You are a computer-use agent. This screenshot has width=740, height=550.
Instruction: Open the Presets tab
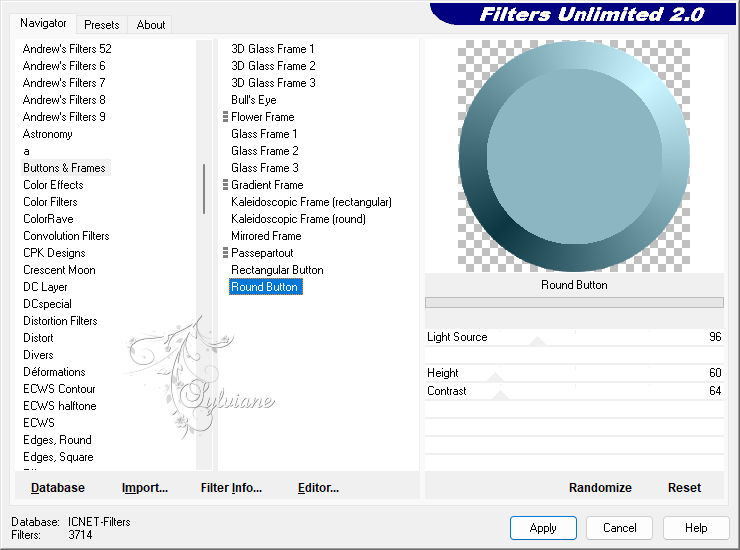coord(101,25)
